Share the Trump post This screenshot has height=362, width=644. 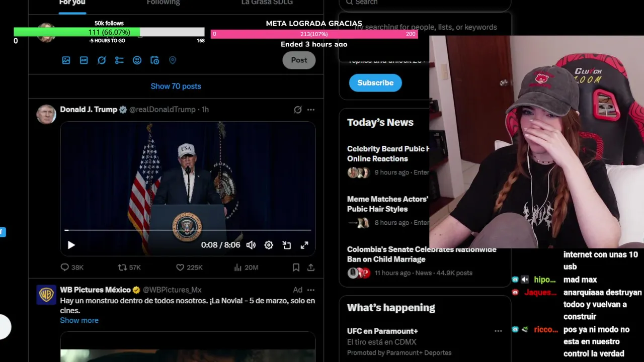(311, 267)
